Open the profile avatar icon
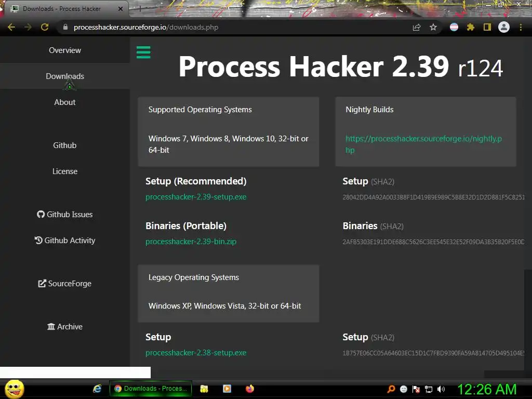The image size is (532, 399). click(504, 27)
